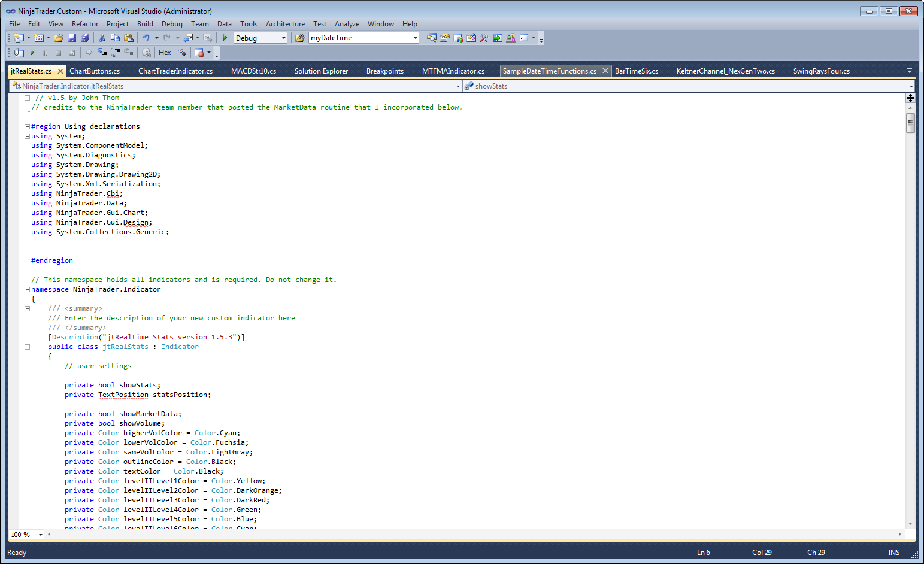Open the zoom level 100 % dropdown
The image size is (924, 564).
pyautogui.click(x=41, y=535)
